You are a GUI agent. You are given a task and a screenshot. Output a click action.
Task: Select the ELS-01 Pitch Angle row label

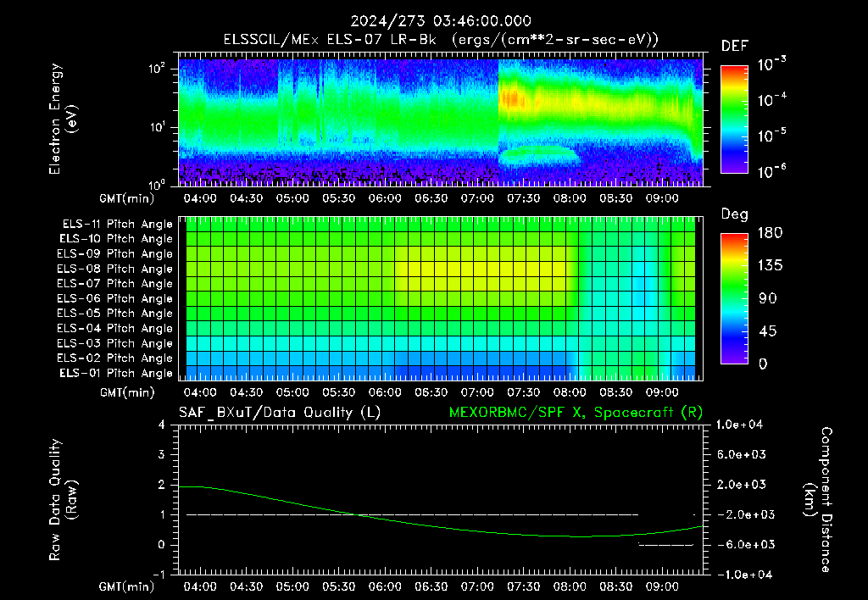116,373
